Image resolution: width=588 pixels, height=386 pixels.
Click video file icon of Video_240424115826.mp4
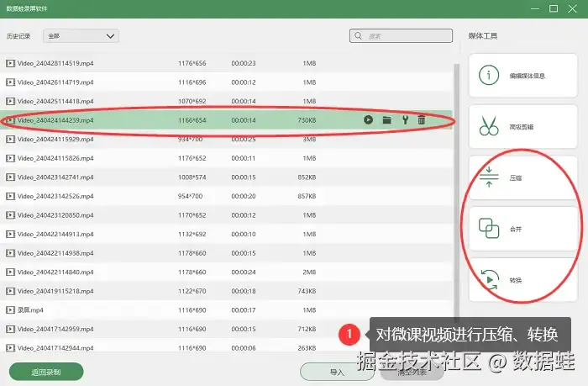pos(10,158)
